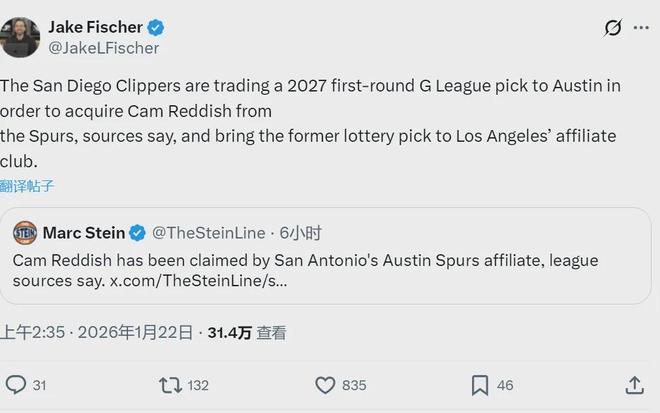Open Jake Fischer's display name link
Screen dimensions: 660x413
pyautogui.click(x=94, y=27)
